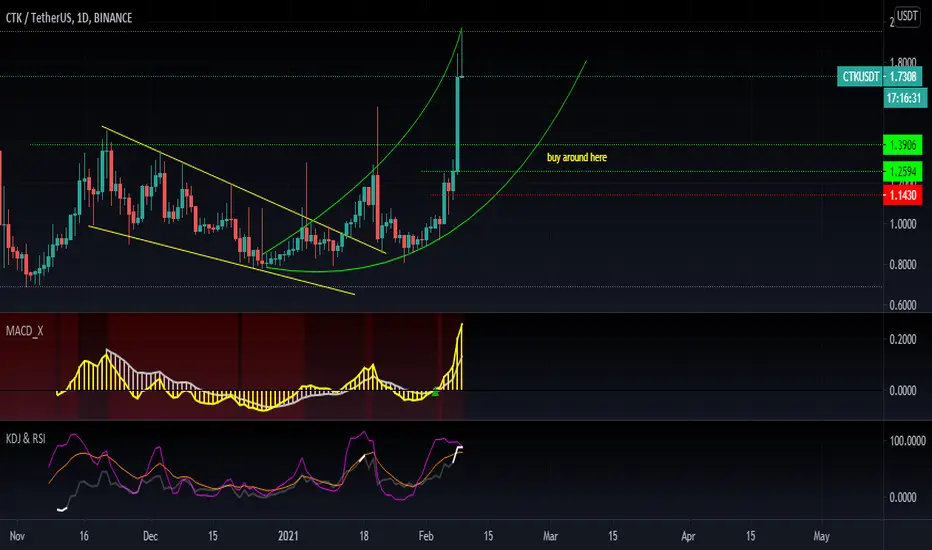Select the green 1.3906 price level label
This screenshot has height=550, width=932.
click(x=902, y=144)
